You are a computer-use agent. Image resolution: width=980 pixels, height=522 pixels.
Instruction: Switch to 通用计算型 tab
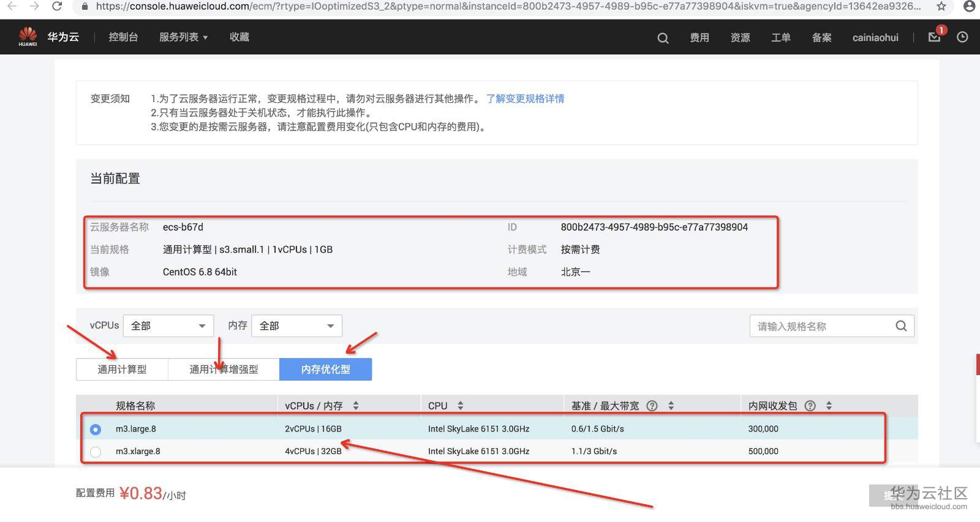click(x=122, y=370)
